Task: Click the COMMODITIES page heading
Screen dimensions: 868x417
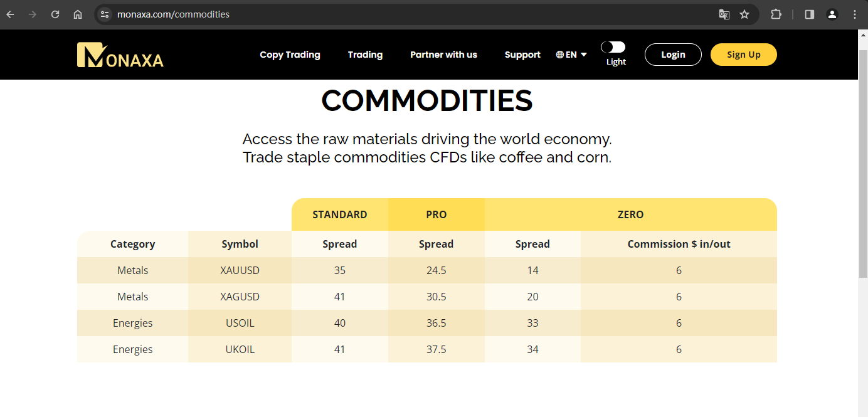Action: coord(427,100)
